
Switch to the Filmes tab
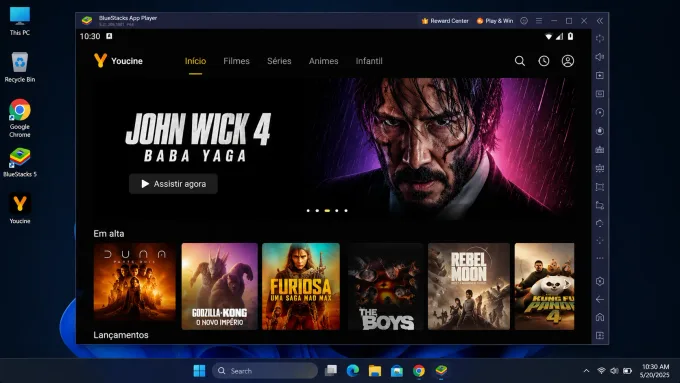point(236,61)
